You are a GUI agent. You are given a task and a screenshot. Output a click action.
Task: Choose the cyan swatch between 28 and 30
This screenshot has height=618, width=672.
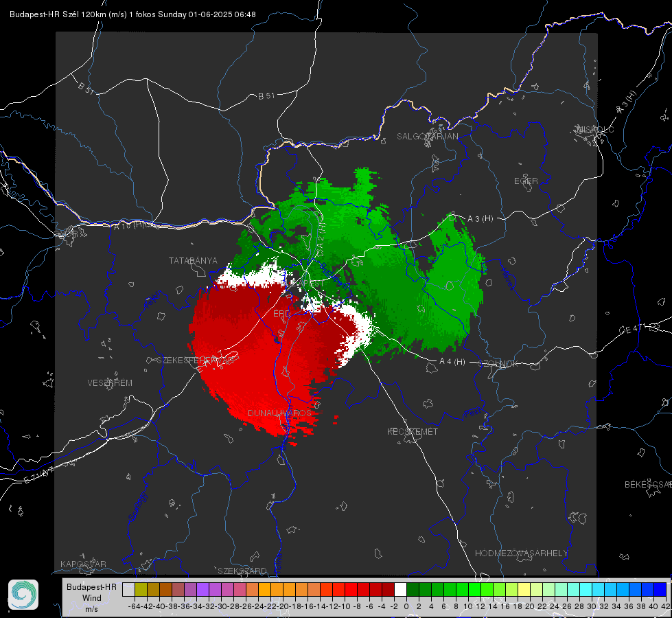click(x=586, y=590)
